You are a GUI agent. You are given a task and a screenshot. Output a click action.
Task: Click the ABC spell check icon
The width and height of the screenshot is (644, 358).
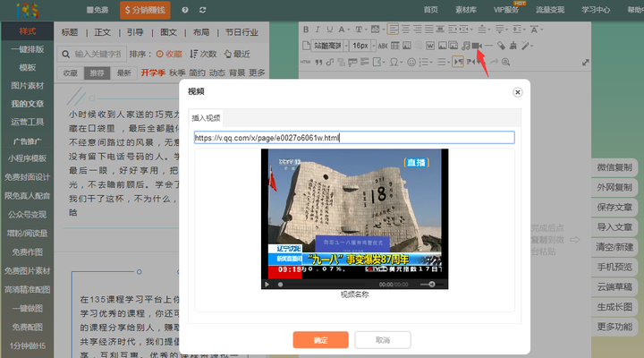click(x=383, y=46)
